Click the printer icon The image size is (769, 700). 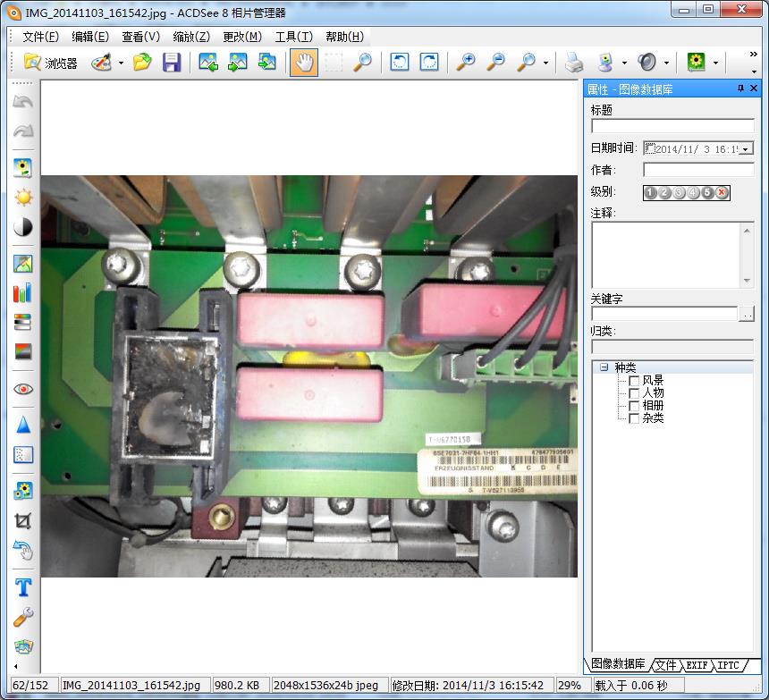point(574,63)
